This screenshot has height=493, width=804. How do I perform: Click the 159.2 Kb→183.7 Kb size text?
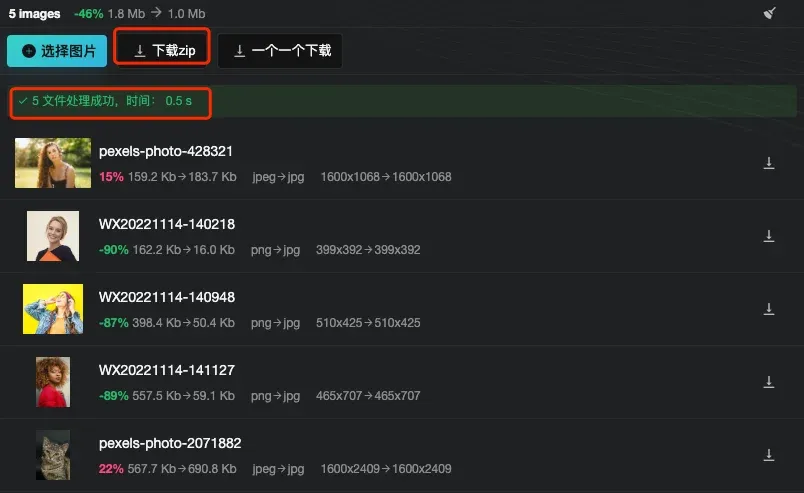pos(182,177)
